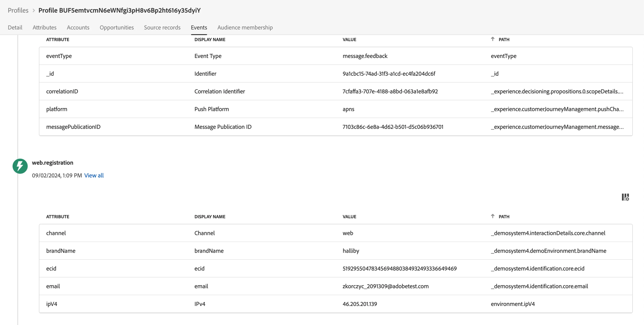Go back to Profiles breadcrumb
The image size is (644, 325).
(18, 10)
